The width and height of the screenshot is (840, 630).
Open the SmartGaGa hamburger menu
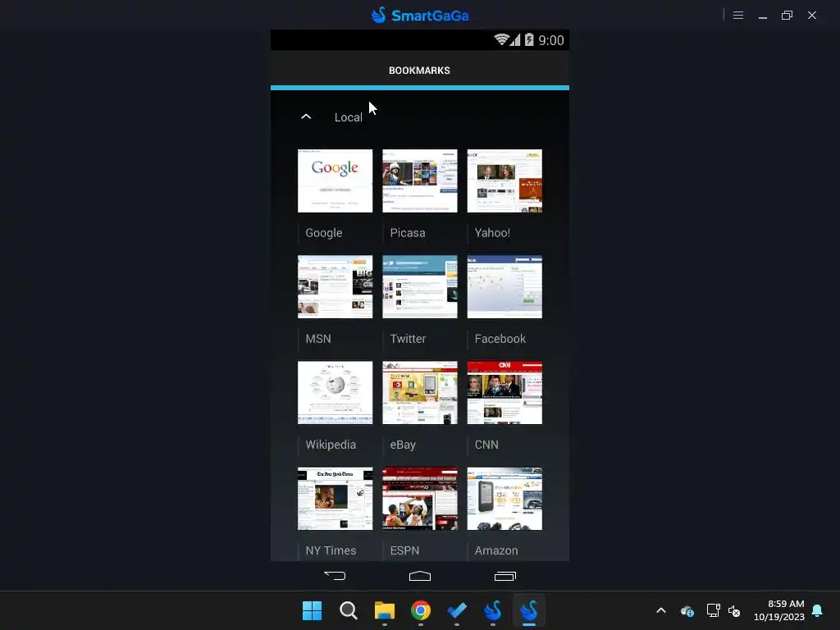click(x=738, y=15)
